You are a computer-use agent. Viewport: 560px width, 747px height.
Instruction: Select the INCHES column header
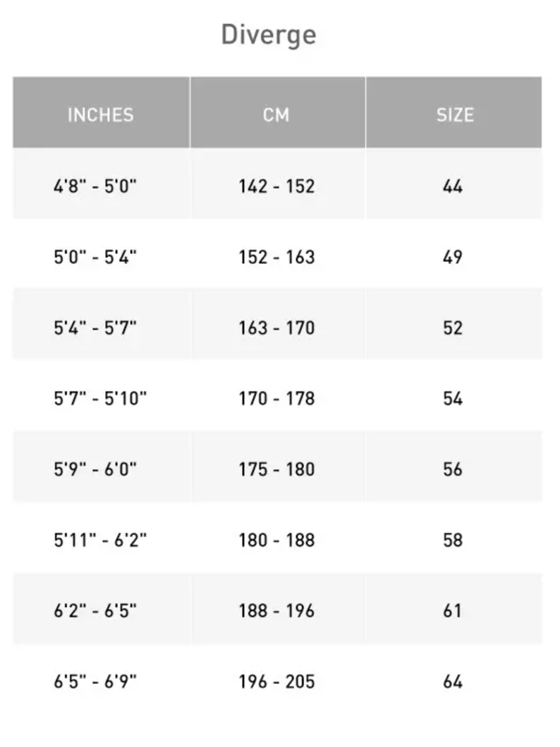(101, 115)
